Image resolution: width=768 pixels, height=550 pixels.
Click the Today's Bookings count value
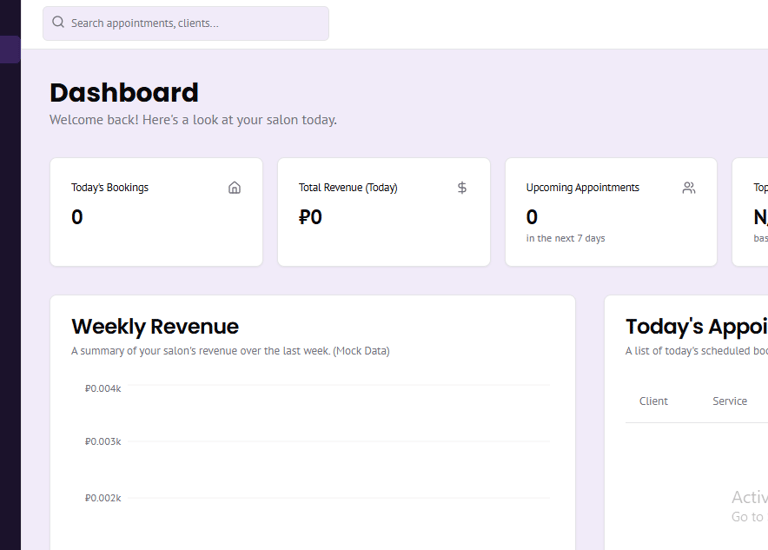(77, 217)
